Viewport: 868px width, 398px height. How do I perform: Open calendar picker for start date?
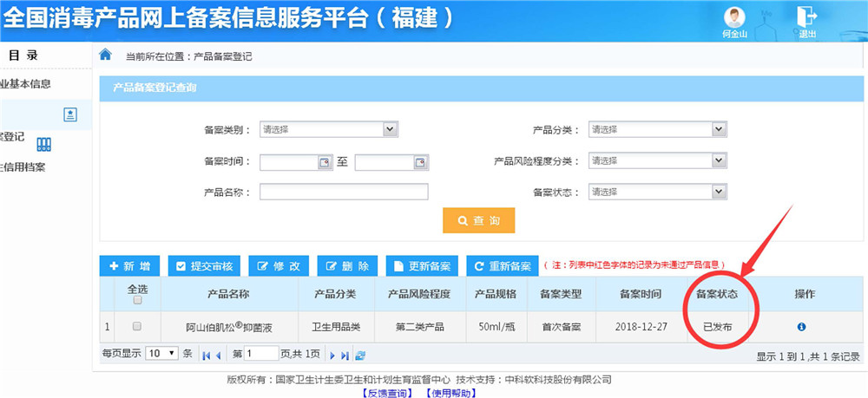coord(324,162)
